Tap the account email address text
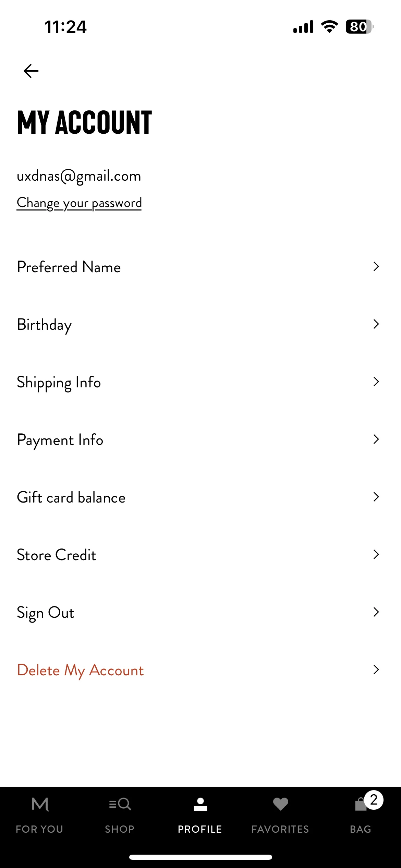 pos(79,176)
